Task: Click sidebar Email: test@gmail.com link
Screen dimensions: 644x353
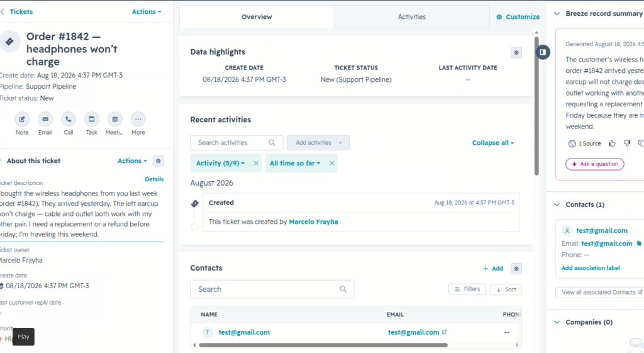Action: (607, 244)
